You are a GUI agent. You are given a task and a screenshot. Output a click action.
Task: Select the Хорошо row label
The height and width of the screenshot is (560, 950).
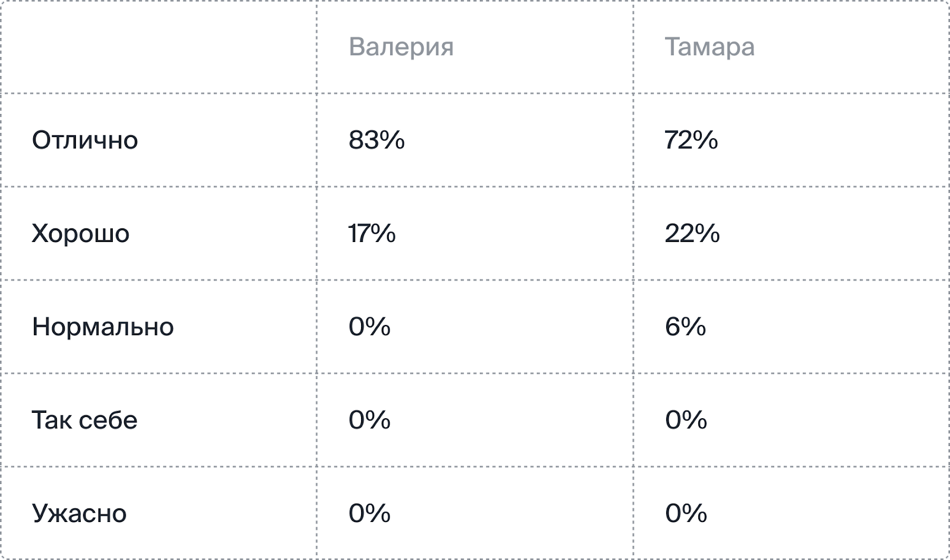[80, 233]
